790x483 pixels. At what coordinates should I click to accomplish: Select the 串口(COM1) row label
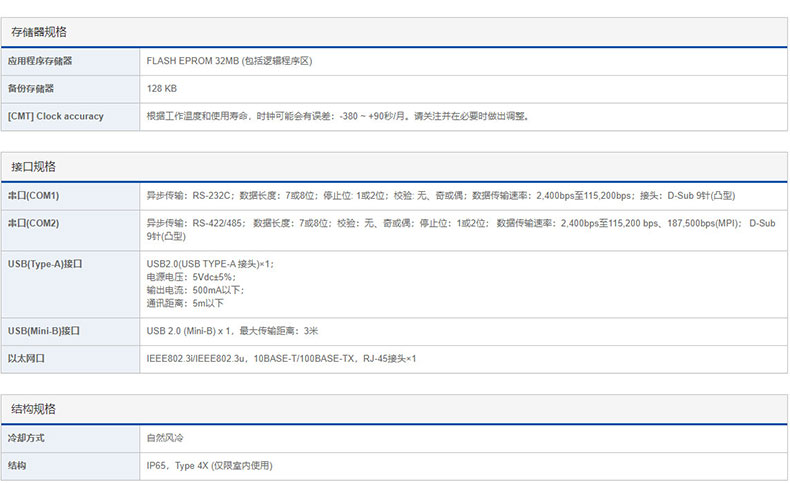(x=34, y=195)
